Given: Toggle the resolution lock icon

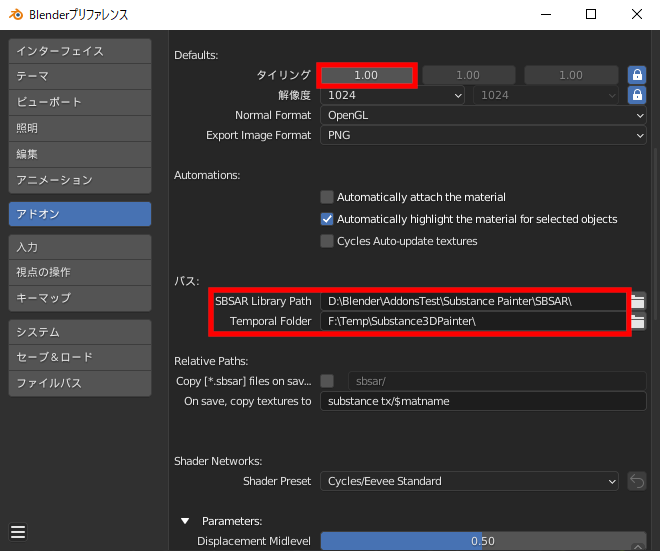Looking at the screenshot, I should (x=637, y=95).
